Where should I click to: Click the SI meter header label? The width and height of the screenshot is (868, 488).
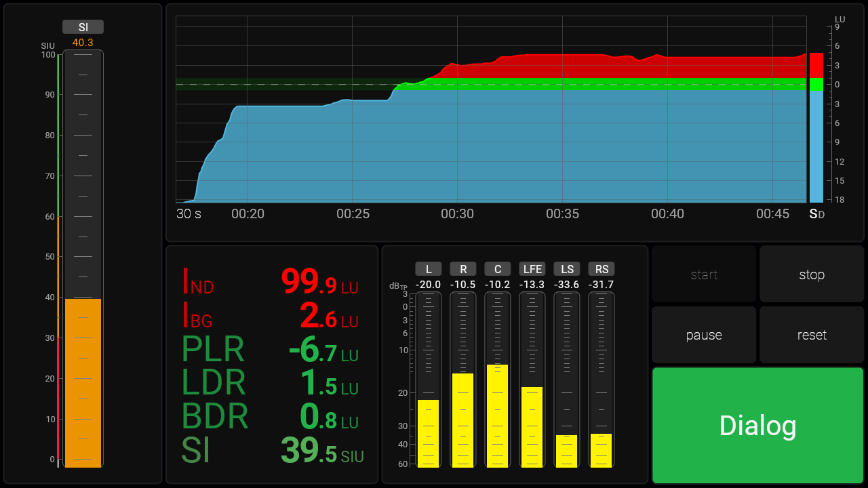(83, 27)
